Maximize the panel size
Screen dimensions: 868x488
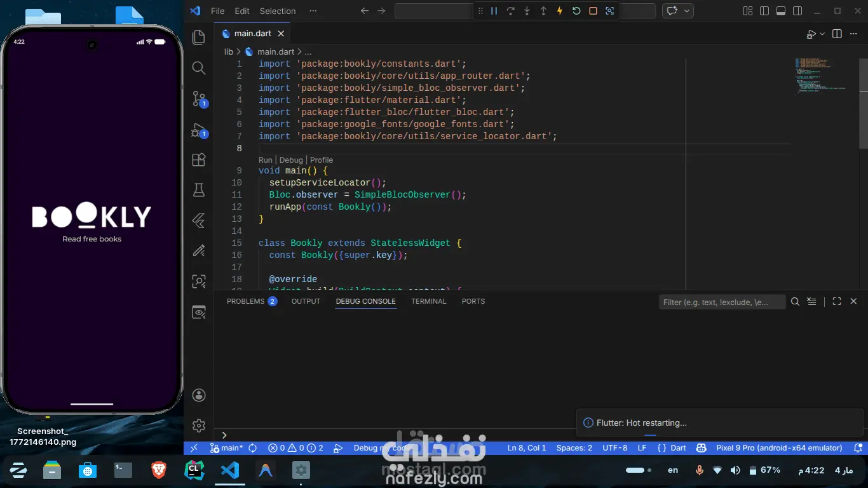pos(837,302)
